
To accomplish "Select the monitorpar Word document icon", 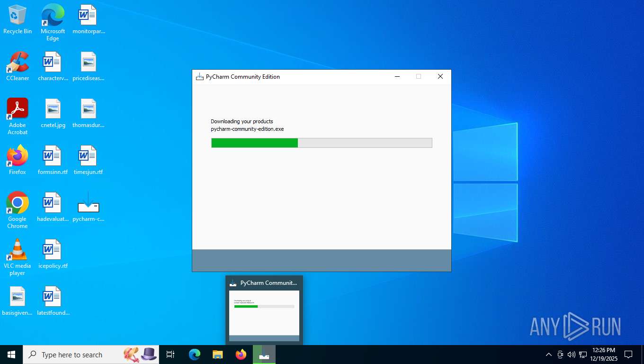I will 89,20.
